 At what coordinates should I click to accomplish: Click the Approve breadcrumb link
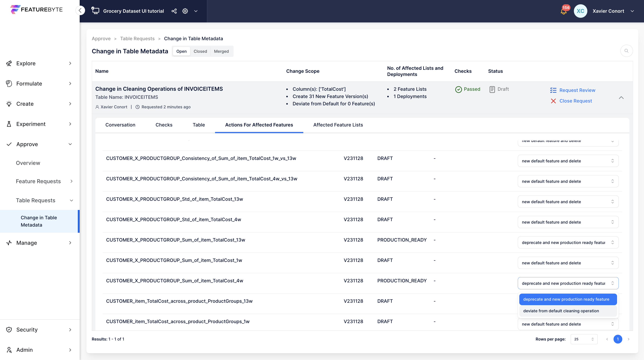(101, 39)
